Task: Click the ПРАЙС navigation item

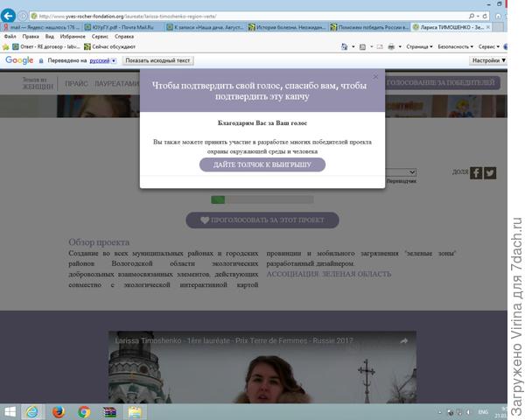Action: (77, 84)
